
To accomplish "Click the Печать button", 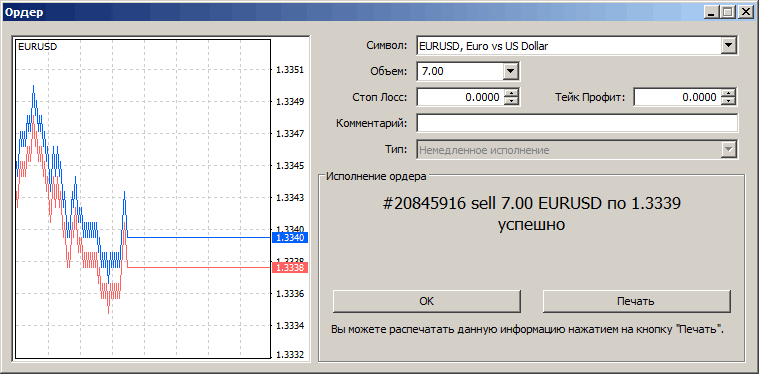I will click(636, 301).
